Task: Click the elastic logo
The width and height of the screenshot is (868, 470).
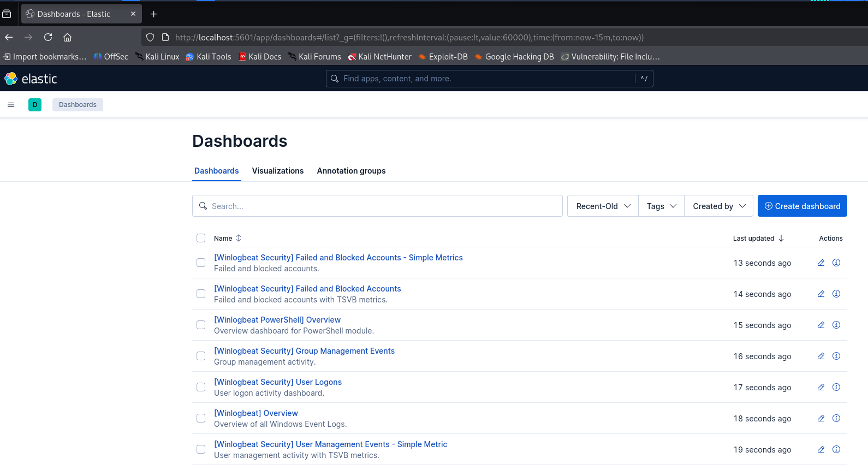Action: coord(31,79)
